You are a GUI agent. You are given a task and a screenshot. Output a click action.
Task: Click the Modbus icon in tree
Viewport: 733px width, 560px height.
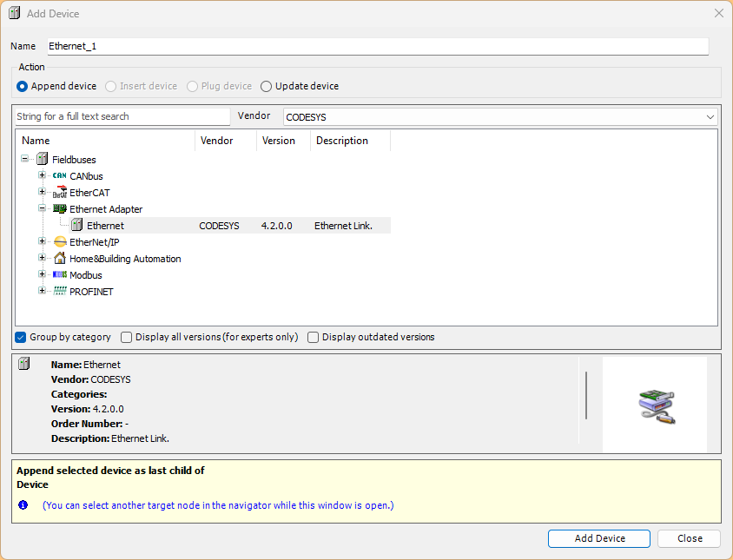pos(59,275)
